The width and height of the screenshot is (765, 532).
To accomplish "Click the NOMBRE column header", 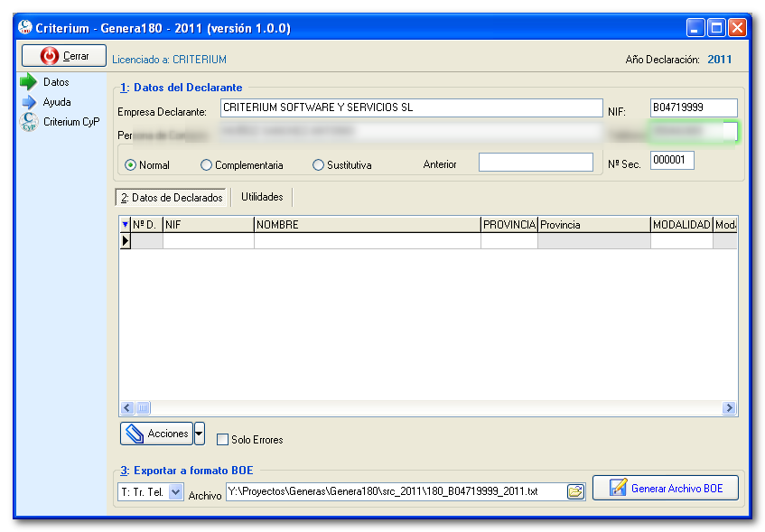I will (368, 225).
